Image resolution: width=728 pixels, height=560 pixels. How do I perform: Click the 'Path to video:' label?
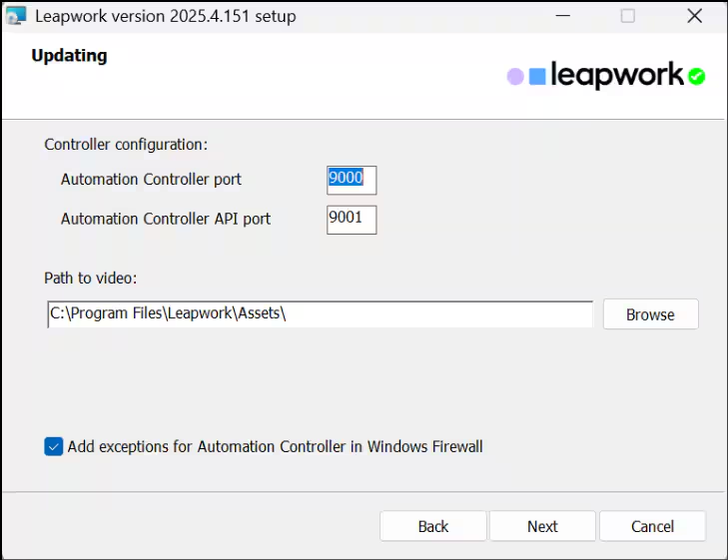(x=91, y=278)
